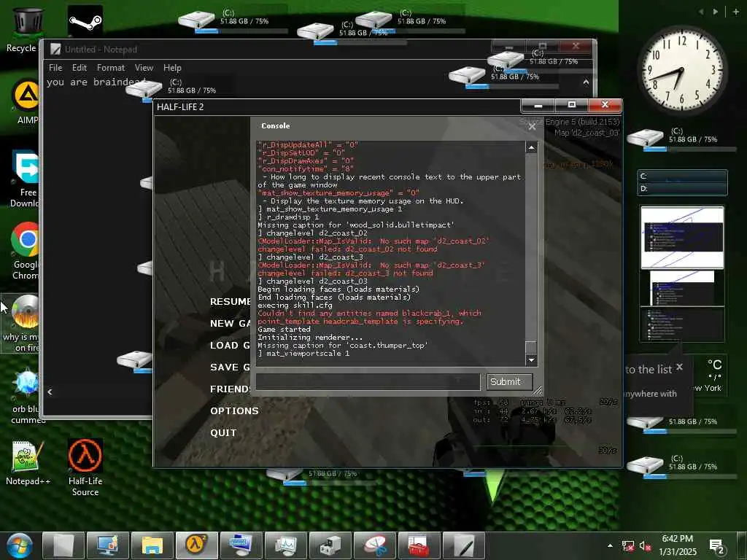This screenshot has width=747, height=560.
Task: Launch Google Chrome from the desktop
Action: (x=26, y=251)
